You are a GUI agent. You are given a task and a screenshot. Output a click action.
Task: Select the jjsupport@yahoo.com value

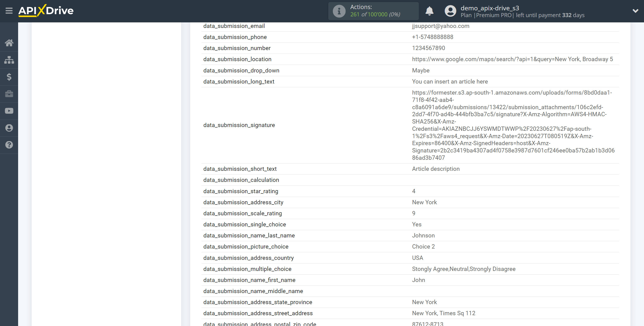click(440, 26)
